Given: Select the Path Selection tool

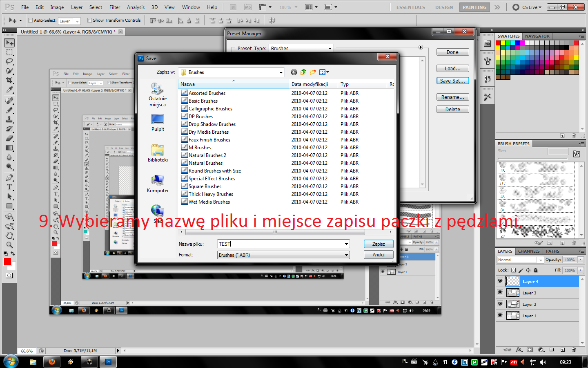Looking at the screenshot, I should point(9,196).
